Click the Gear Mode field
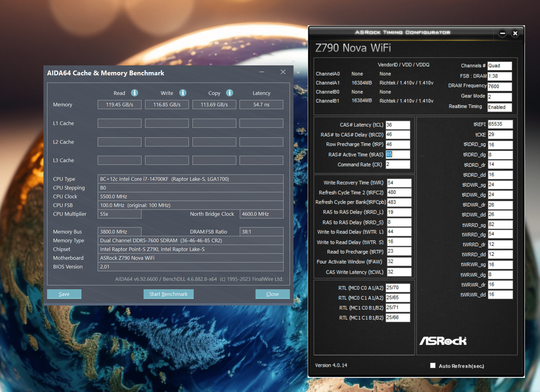 (500, 97)
